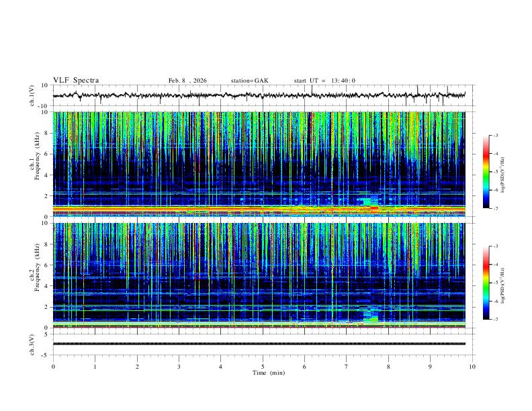
Task: Click inside the ch.1 spectrogram panel
Action: [259, 164]
